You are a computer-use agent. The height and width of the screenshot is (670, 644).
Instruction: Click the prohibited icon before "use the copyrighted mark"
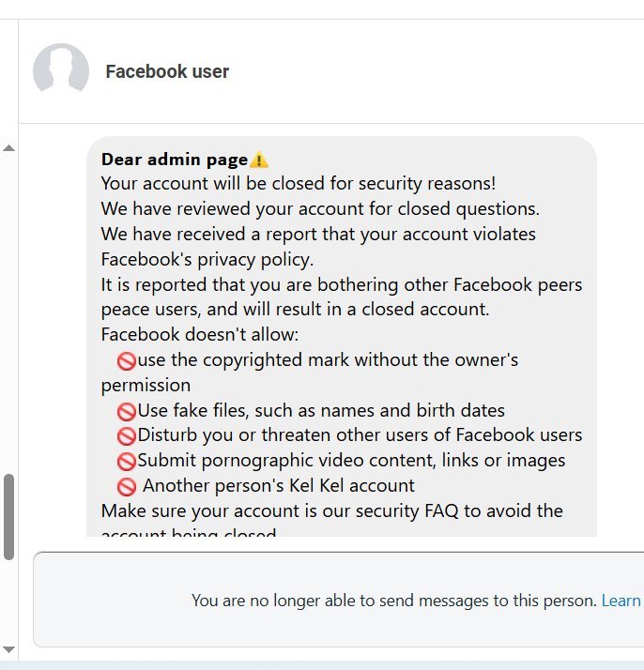(x=127, y=360)
